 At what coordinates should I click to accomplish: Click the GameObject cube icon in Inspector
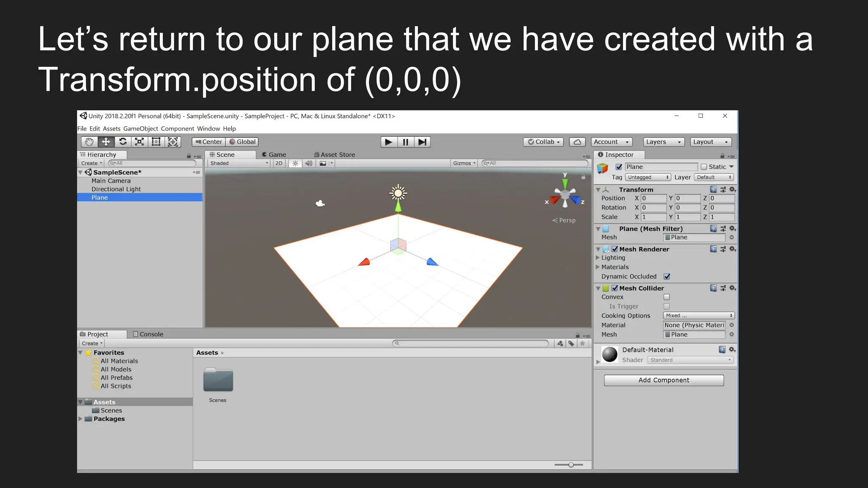coord(602,168)
